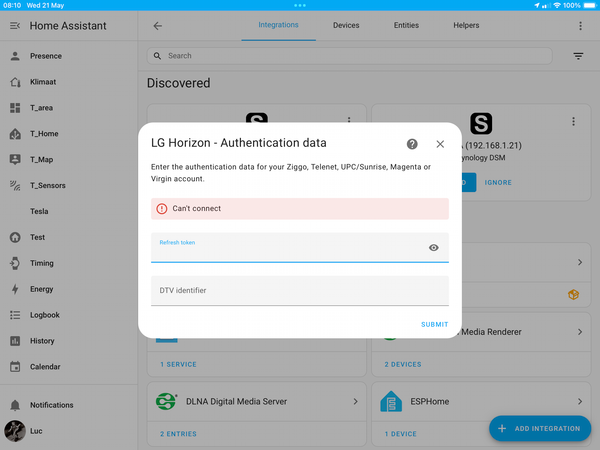Switch to the Devices tab
The image size is (600, 450).
coord(346,25)
